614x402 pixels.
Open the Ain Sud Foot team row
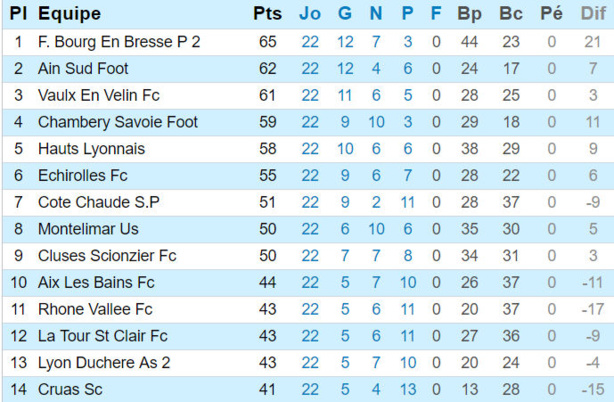click(83, 69)
